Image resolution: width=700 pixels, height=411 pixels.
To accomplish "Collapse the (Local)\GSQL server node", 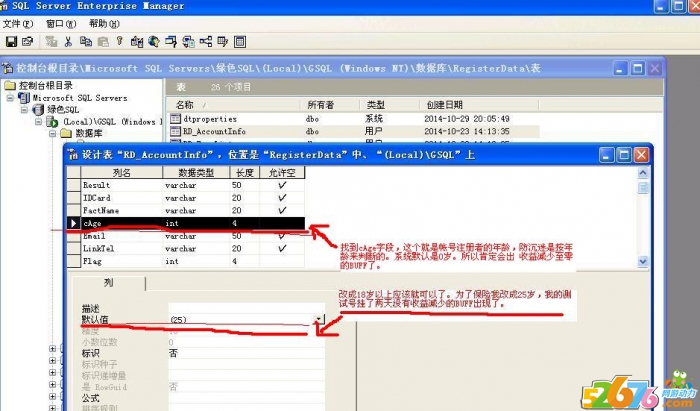I will point(38,121).
